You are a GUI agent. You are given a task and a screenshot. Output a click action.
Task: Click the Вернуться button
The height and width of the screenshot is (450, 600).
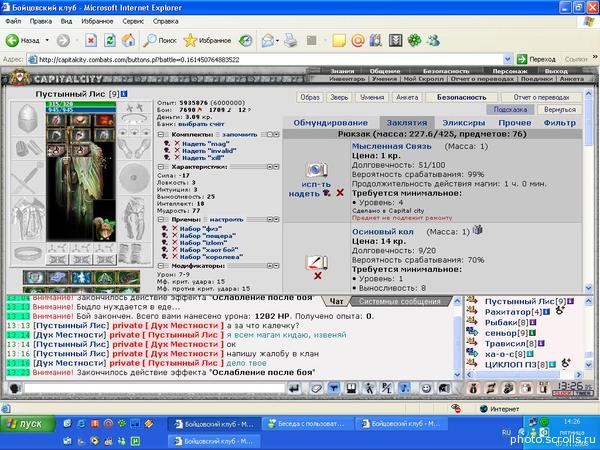tap(559, 109)
